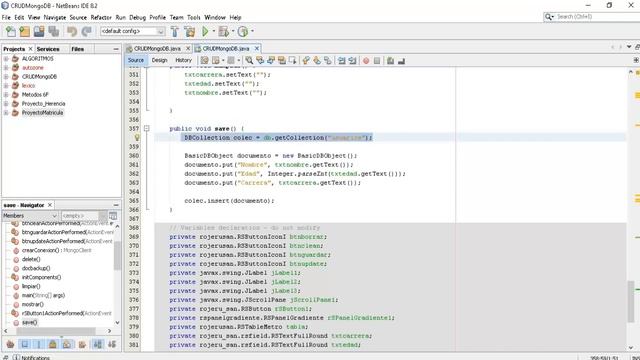This screenshot has width=640, height=360.
Task: Click the Save All toolbar icon
Action: pos(53,31)
